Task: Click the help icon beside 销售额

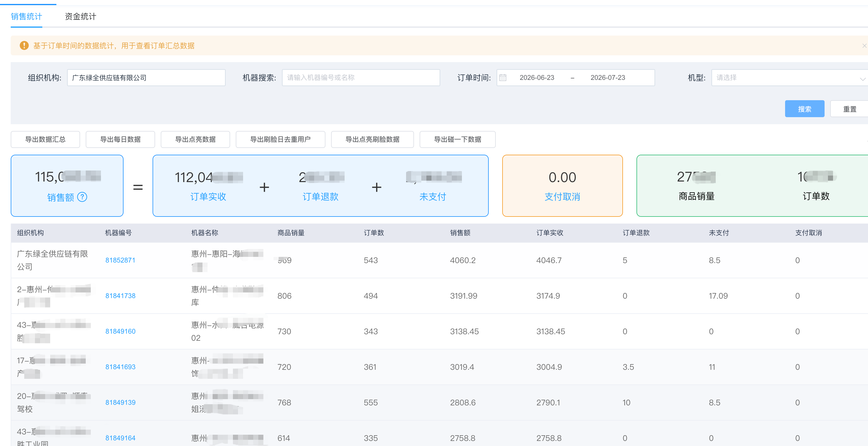Action: 82,197
